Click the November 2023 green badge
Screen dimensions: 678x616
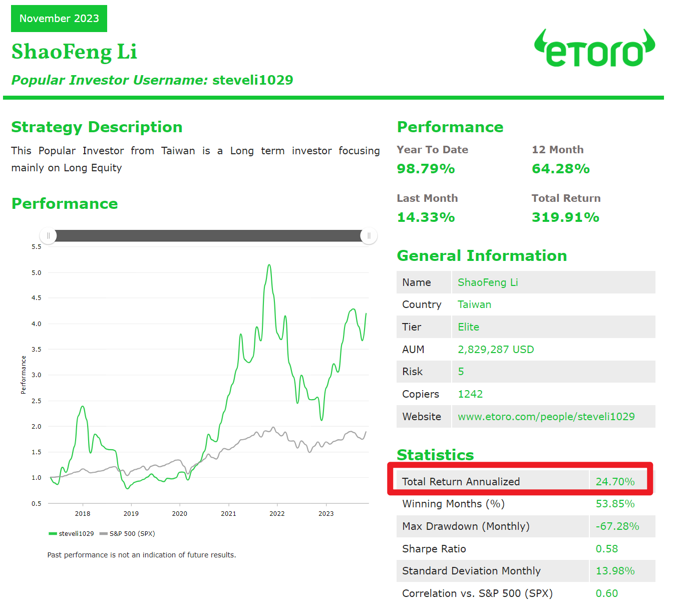[59, 19]
